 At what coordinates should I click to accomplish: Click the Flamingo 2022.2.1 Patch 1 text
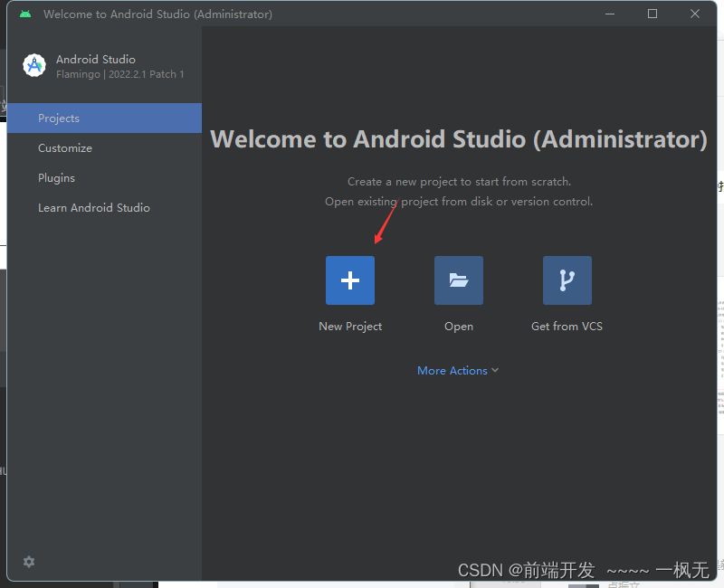(x=120, y=74)
